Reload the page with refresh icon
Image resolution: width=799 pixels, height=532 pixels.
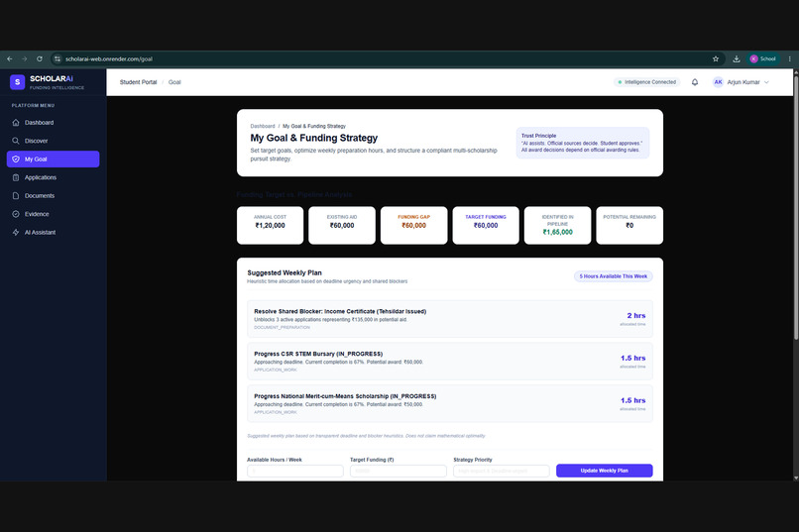click(x=40, y=59)
